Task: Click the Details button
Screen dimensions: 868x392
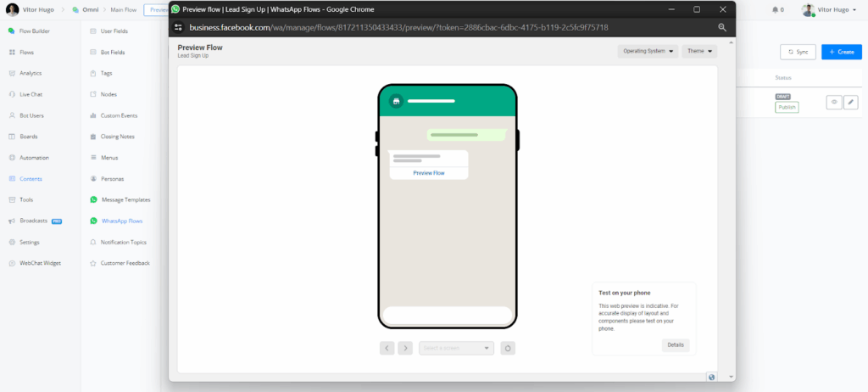Action: [676, 345]
